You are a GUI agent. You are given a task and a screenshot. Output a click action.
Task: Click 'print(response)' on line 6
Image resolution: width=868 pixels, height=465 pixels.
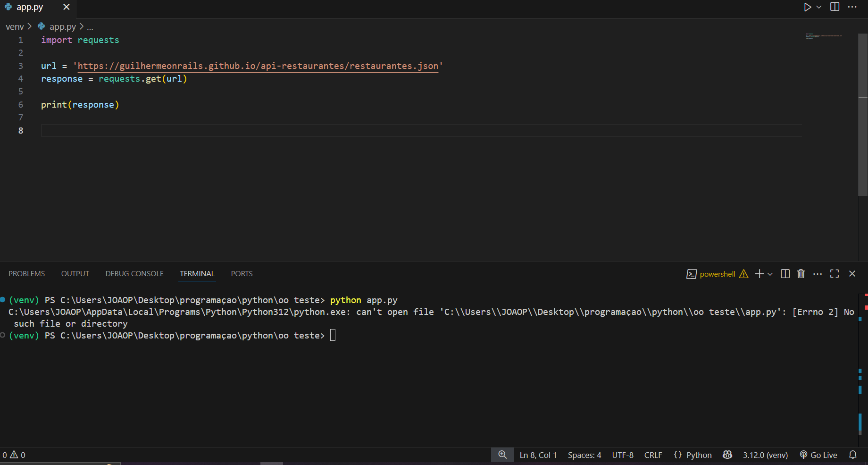coord(80,105)
